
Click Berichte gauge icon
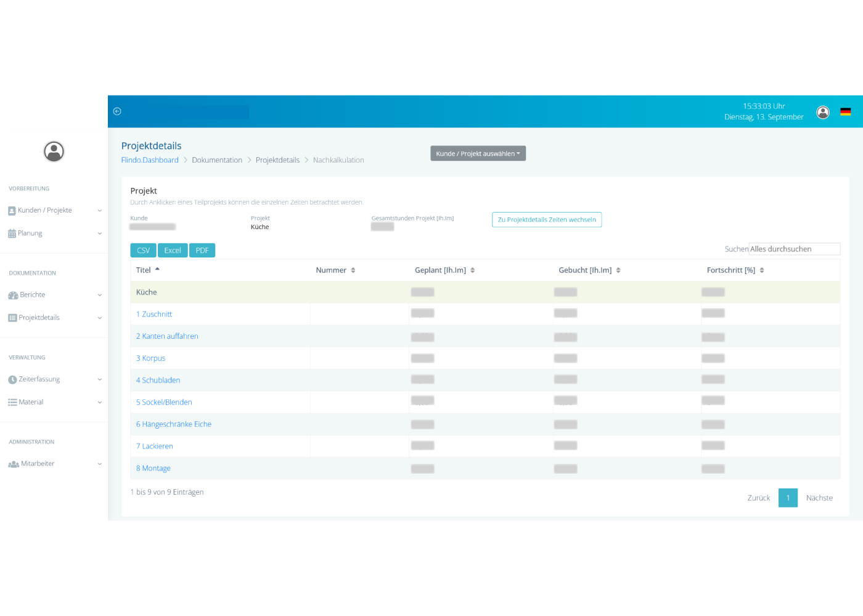tap(13, 295)
